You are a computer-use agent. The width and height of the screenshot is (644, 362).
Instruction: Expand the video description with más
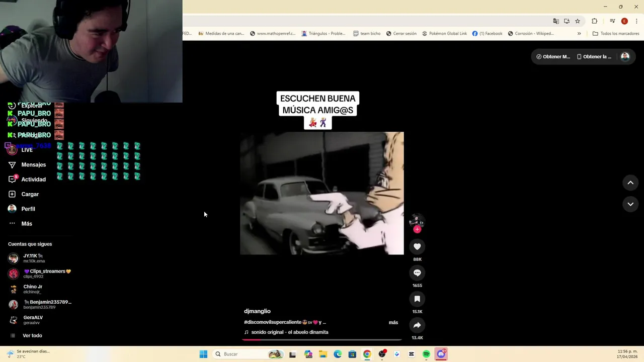393,322
